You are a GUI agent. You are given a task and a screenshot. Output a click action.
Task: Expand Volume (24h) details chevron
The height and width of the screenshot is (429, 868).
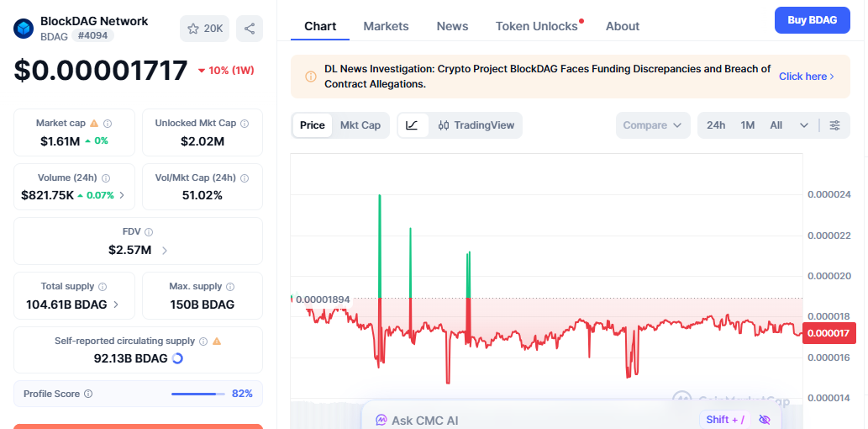click(x=122, y=195)
